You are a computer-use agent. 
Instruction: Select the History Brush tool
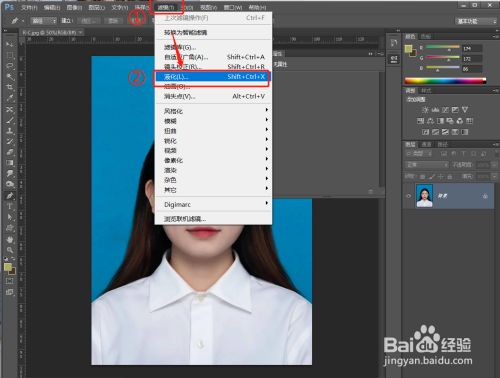point(10,141)
